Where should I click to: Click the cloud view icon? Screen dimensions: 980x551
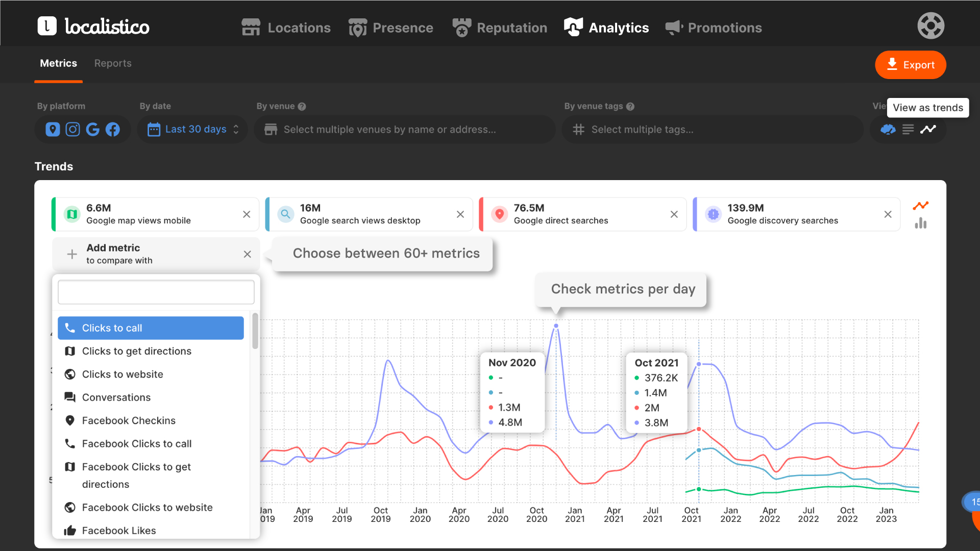pyautogui.click(x=888, y=130)
